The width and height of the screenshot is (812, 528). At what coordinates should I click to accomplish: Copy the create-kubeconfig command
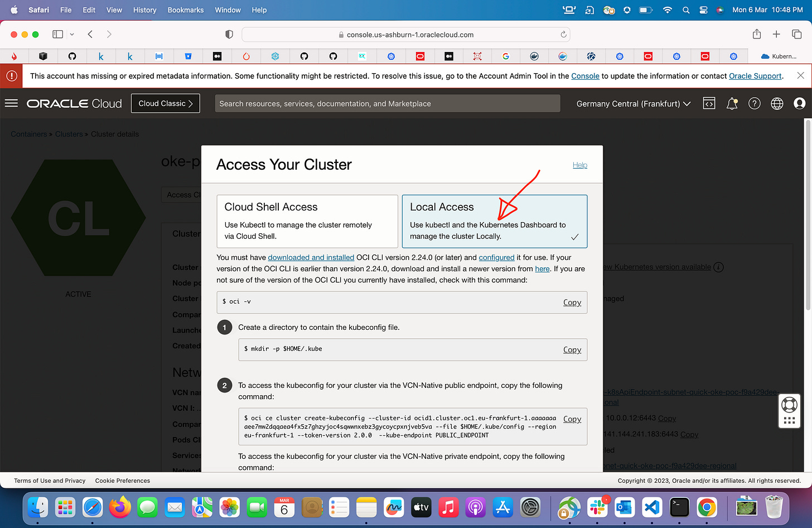point(572,419)
